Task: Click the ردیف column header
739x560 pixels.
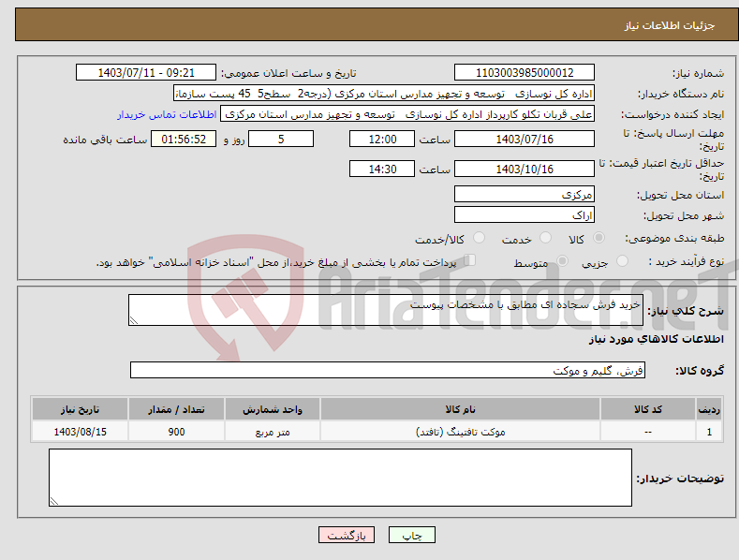Action: [709, 408]
